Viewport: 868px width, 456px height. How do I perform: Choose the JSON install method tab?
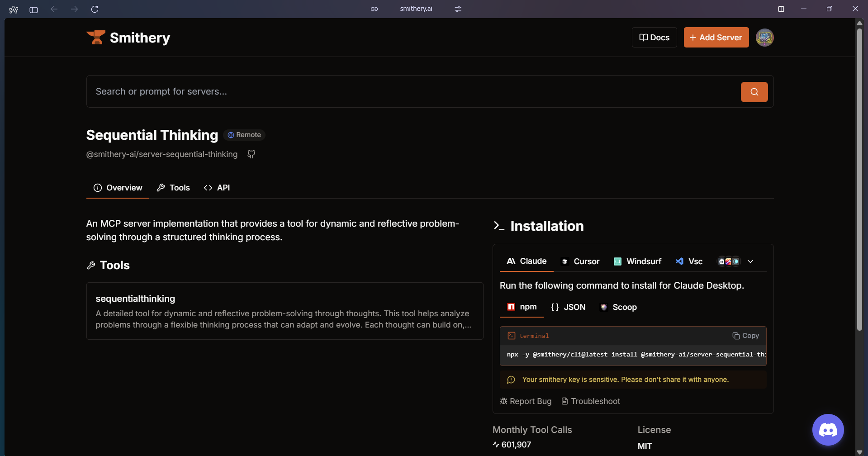pos(568,307)
